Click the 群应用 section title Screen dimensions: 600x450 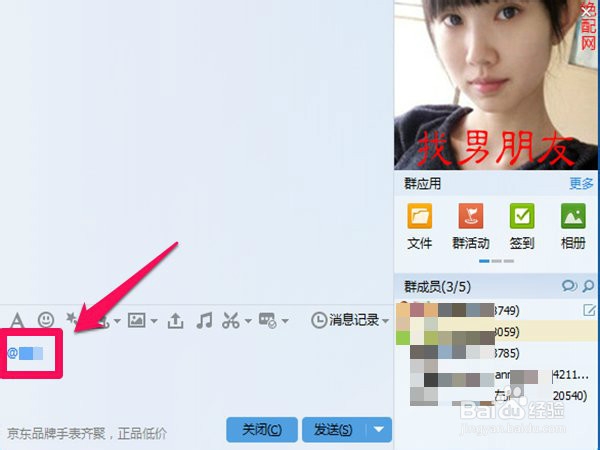coord(422,184)
